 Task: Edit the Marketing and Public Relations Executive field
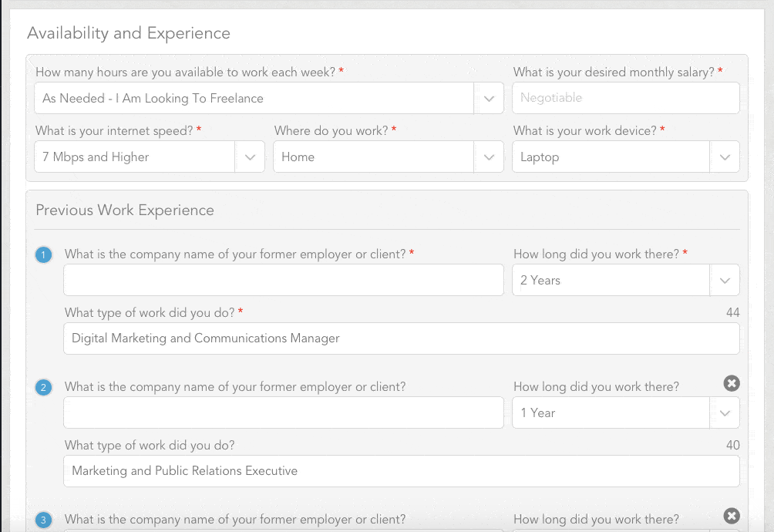point(401,471)
